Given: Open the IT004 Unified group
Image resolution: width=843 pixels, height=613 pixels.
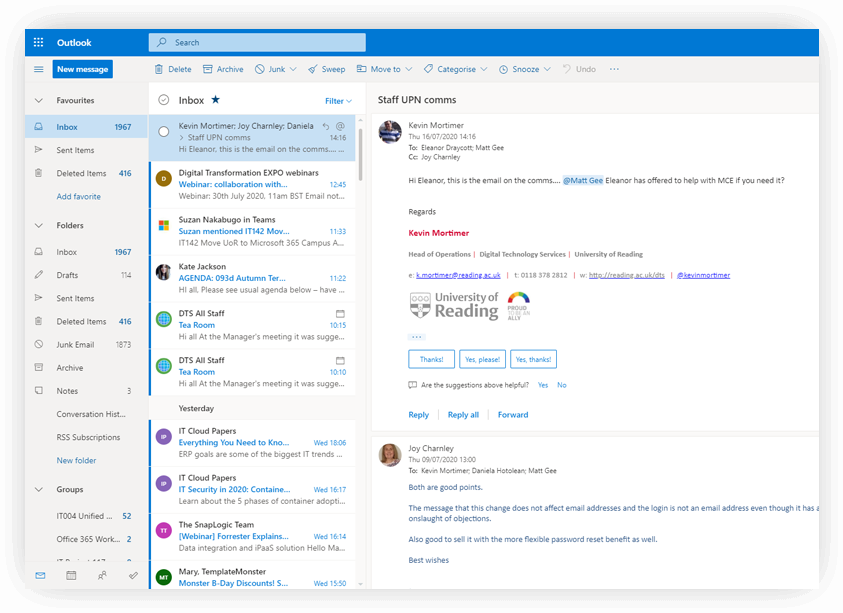Looking at the screenshot, I should pos(87,516).
